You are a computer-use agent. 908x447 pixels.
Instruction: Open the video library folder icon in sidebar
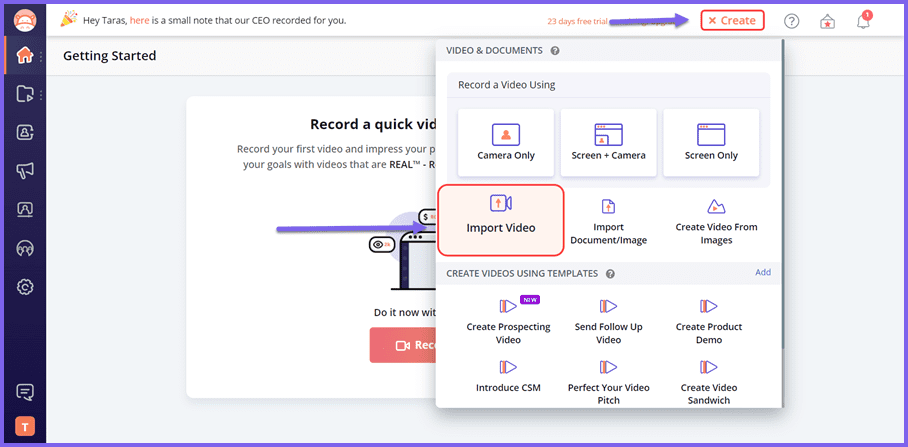(25, 94)
